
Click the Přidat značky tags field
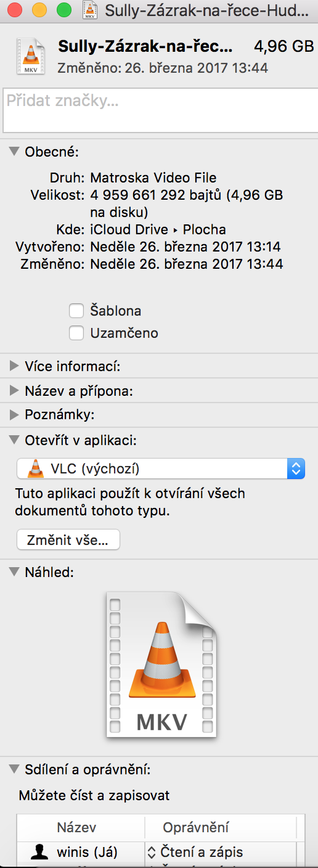(159, 110)
